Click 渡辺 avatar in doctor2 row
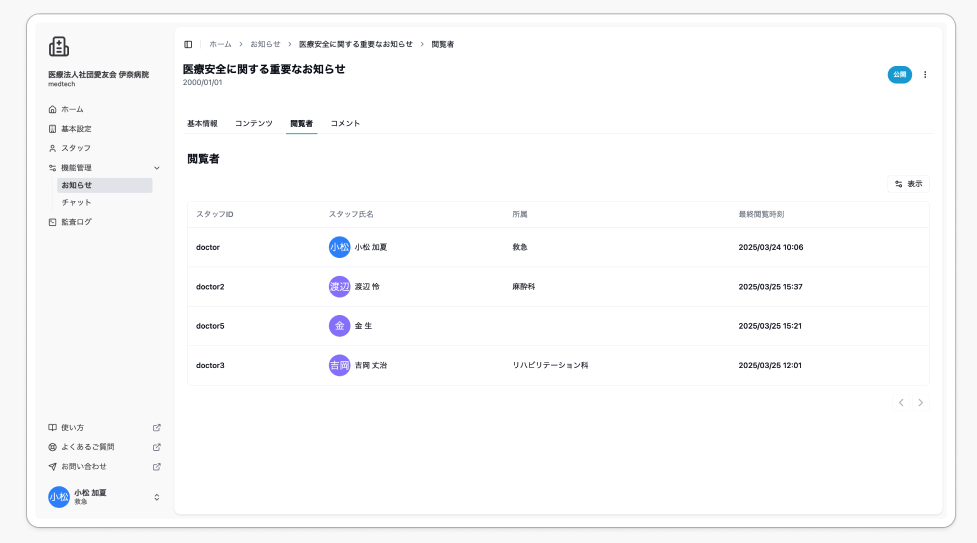 (340, 287)
